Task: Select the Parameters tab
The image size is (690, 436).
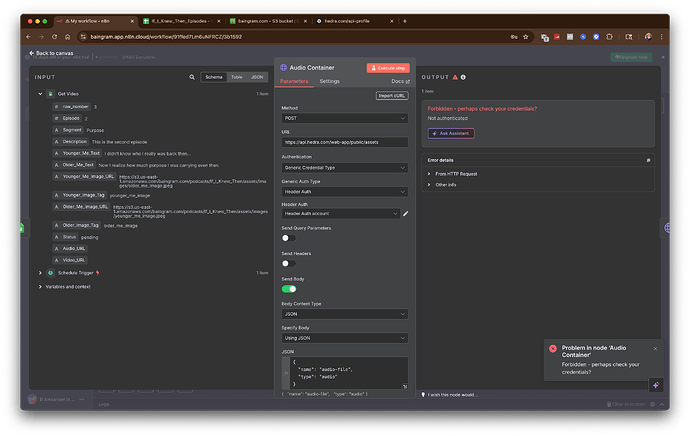Action: pyautogui.click(x=294, y=81)
